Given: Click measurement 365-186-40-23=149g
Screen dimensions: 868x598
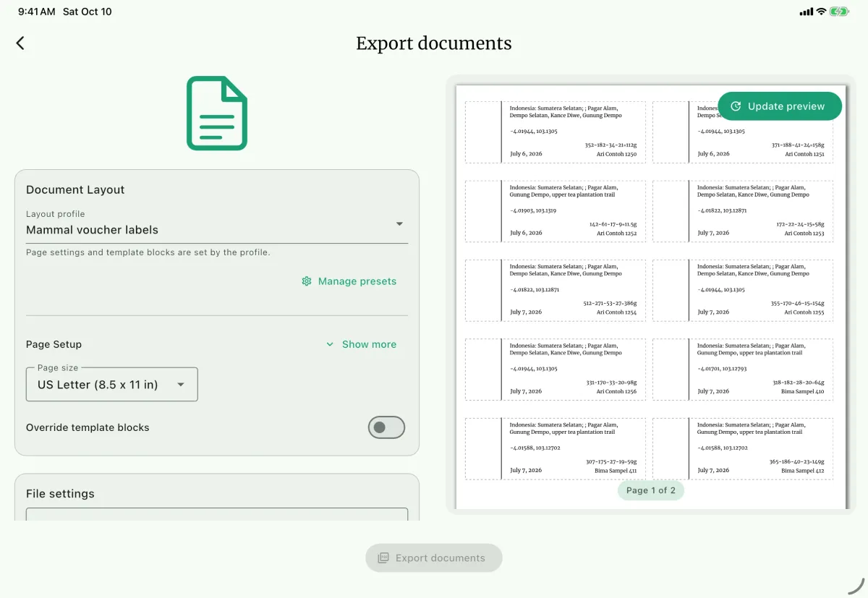Looking at the screenshot, I should (796, 461).
